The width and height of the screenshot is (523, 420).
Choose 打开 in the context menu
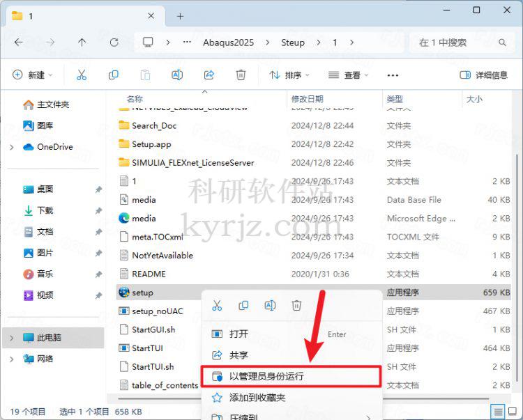point(292,334)
